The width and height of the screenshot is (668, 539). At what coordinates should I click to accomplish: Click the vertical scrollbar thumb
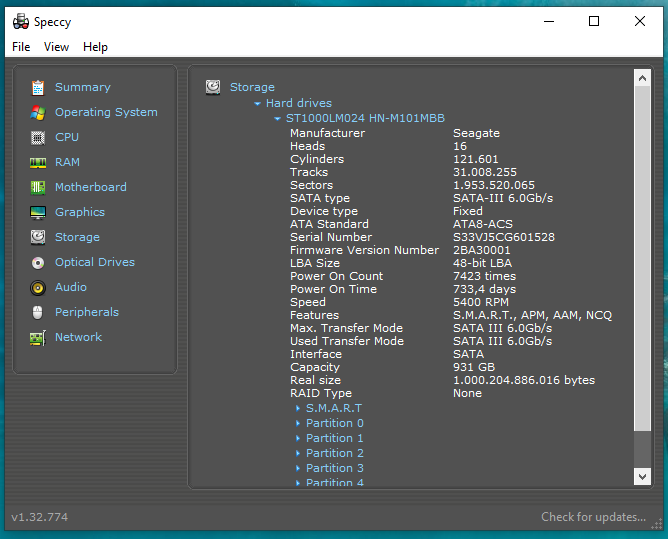click(x=642, y=259)
